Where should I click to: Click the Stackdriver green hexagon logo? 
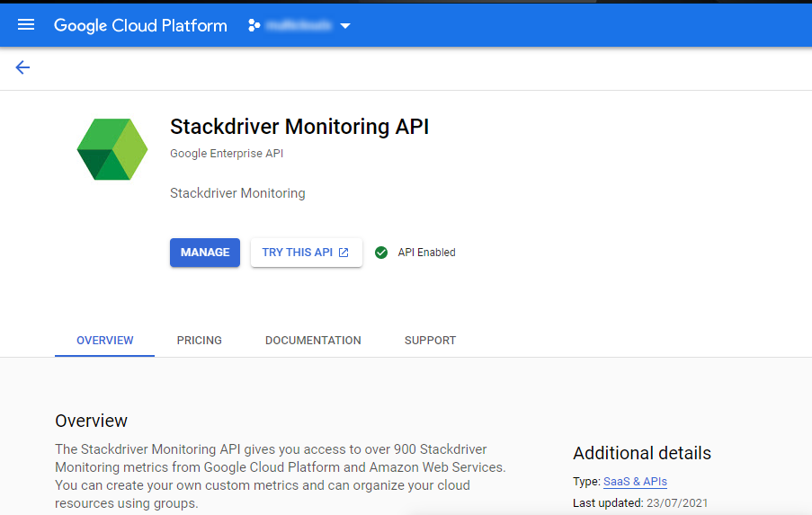click(x=112, y=149)
